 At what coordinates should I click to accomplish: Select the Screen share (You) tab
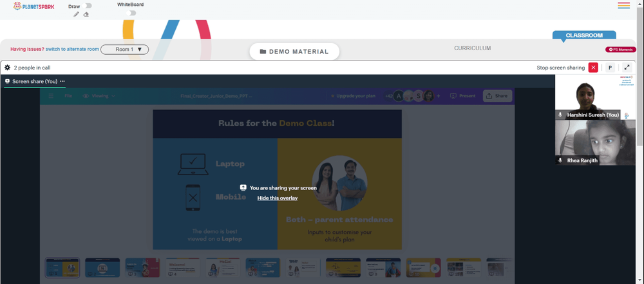point(35,81)
